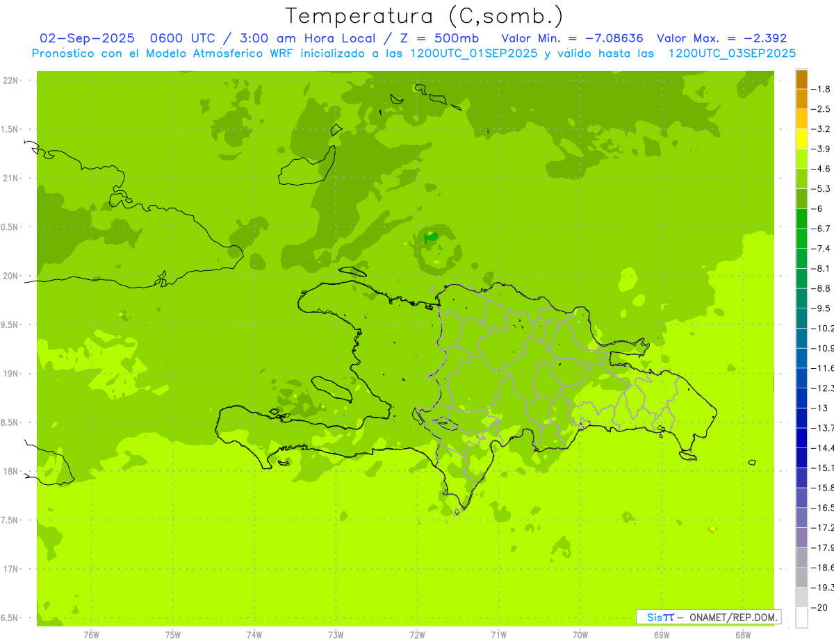Click "1200UTC_03SEP2025" valid-until time text
This screenshot has width=834, height=644.
click(732, 53)
